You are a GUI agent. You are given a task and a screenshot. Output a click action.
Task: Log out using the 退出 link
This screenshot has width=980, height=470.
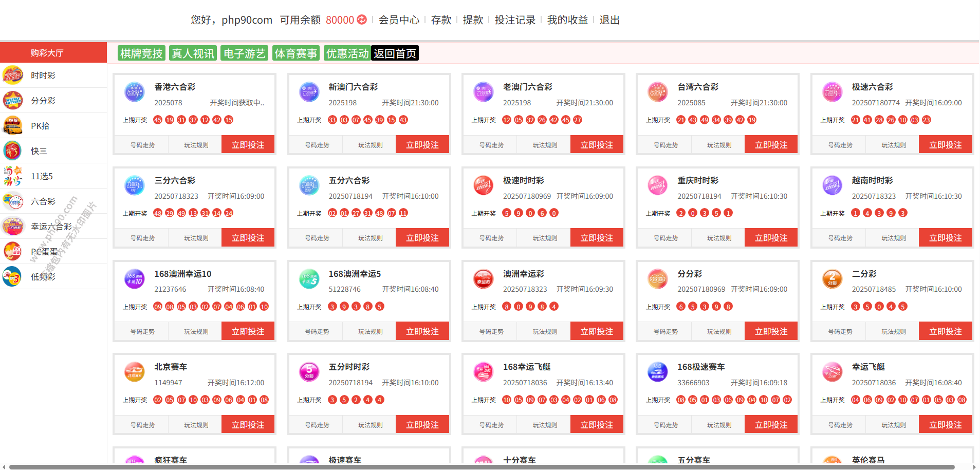click(x=609, y=20)
